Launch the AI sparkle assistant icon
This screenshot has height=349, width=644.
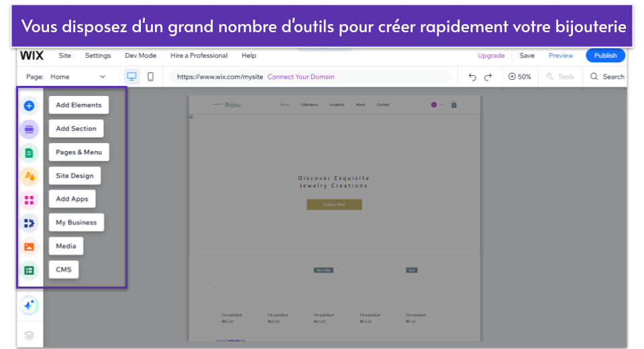29,305
